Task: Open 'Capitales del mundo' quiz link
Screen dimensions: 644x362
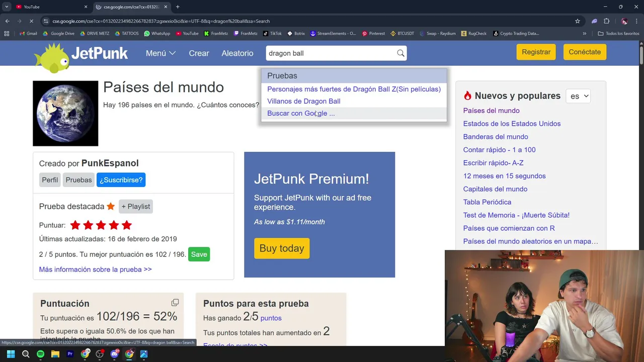Action: [495, 189]
